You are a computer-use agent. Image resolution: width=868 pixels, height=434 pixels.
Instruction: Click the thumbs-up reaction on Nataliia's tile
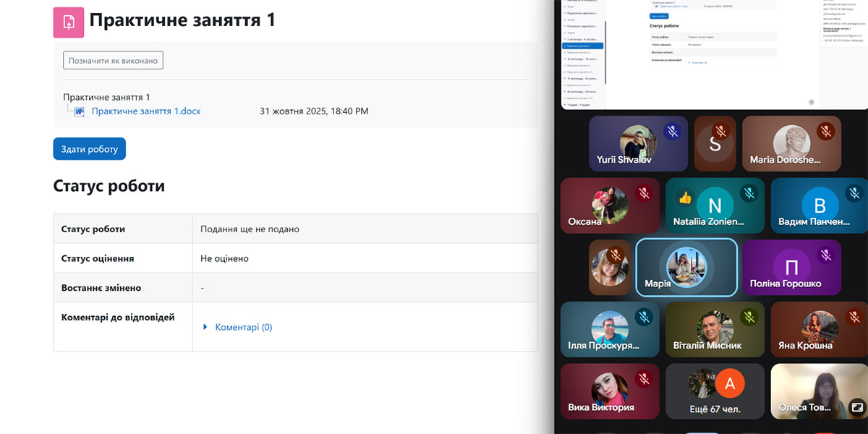[x=684, y=197]
